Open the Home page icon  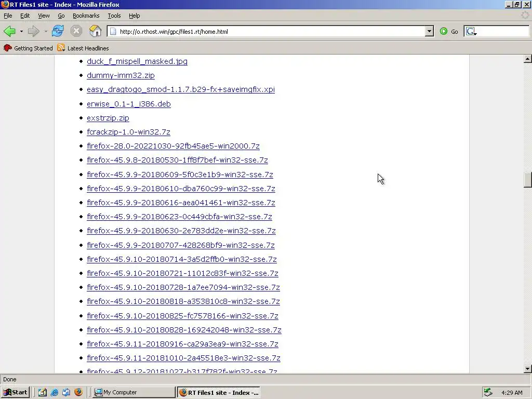pos(96,31)
